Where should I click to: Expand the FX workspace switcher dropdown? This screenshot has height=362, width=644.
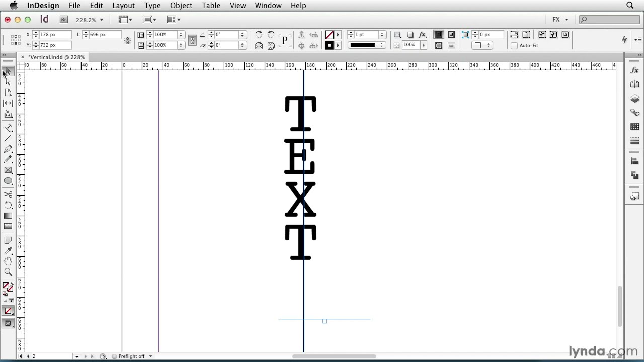(x=560, y=20)
